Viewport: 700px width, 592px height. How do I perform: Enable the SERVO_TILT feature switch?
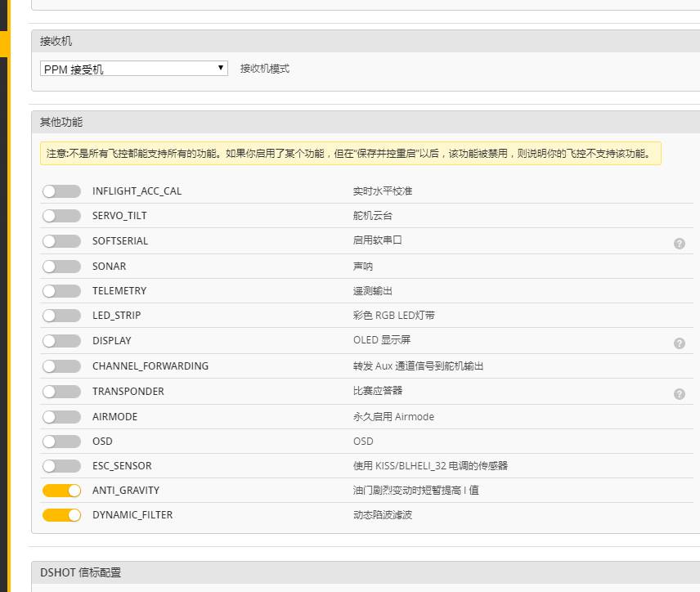point(61,216)
